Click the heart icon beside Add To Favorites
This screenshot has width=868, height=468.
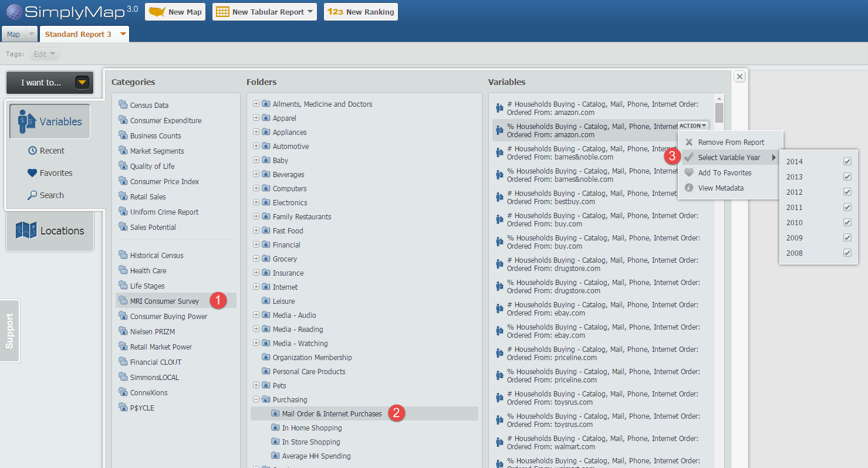689,172
